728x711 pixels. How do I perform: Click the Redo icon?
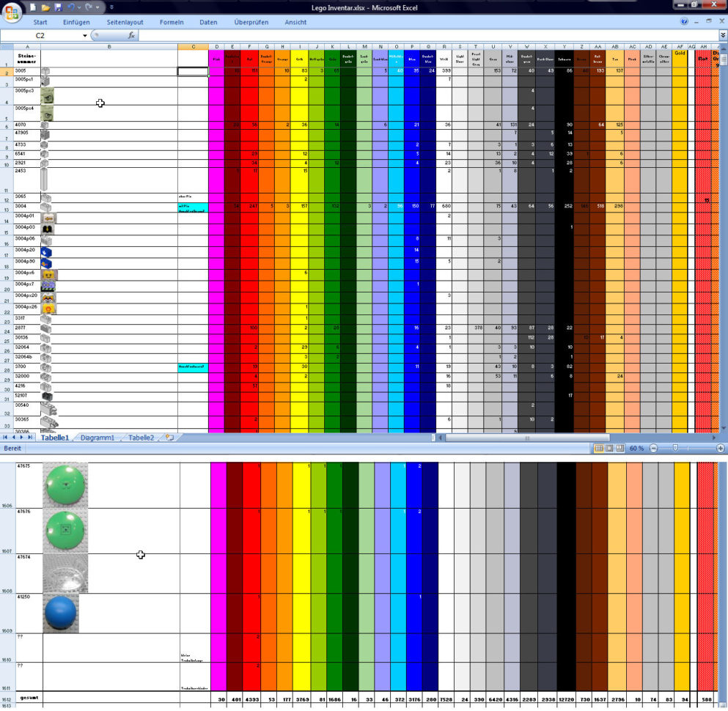[88, 7]
